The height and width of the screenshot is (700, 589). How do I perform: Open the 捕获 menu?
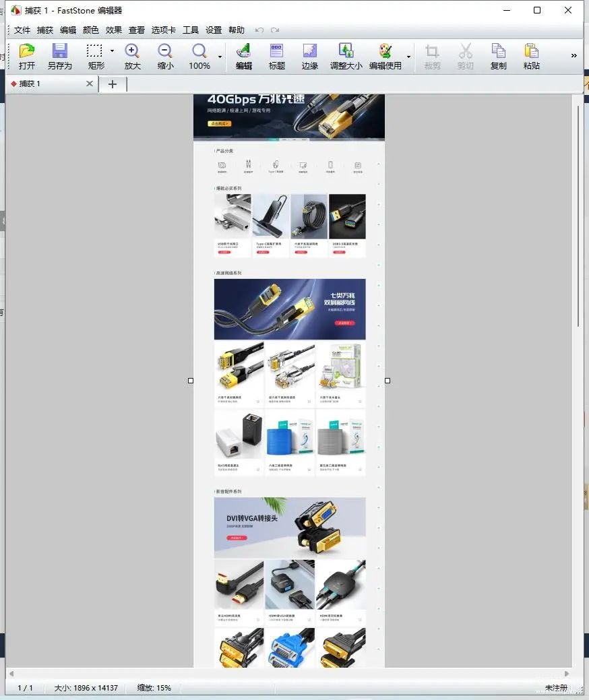click(x=44, y=30)
